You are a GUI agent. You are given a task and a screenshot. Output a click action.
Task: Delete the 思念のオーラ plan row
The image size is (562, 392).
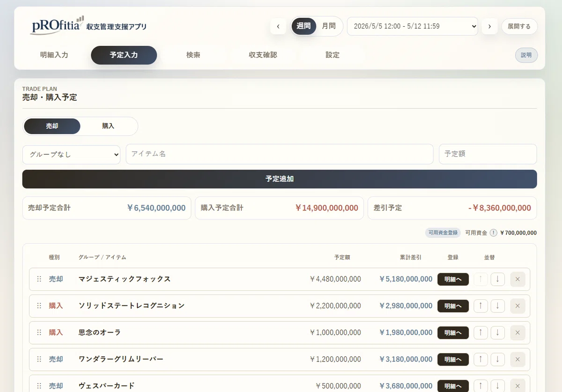[x=518, y=333]
